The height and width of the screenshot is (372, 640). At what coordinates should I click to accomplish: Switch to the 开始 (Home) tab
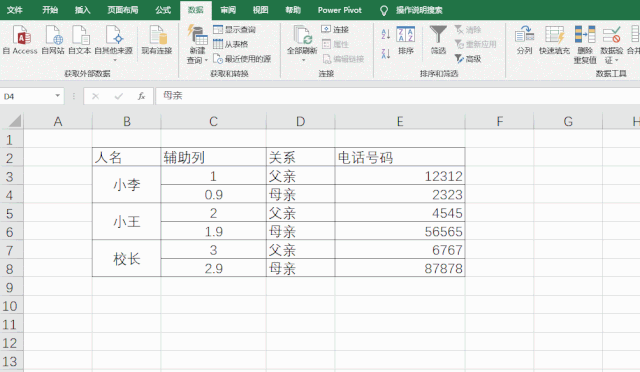[50, 10]
